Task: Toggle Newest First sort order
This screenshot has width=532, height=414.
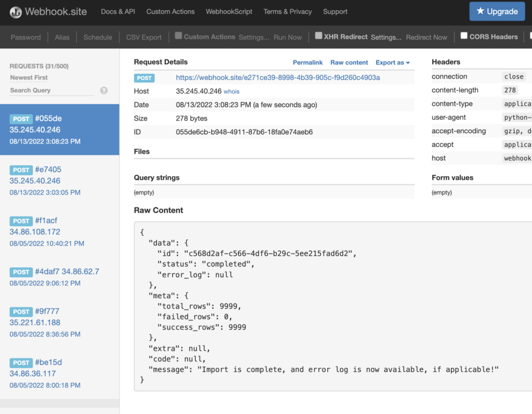Action: pyautogui.click(x=29, y=77)
